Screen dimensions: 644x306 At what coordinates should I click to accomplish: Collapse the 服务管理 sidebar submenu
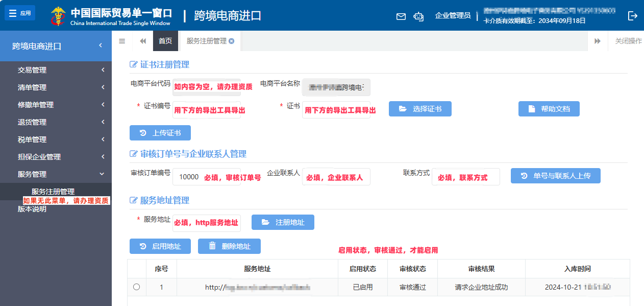pos(56,174)
